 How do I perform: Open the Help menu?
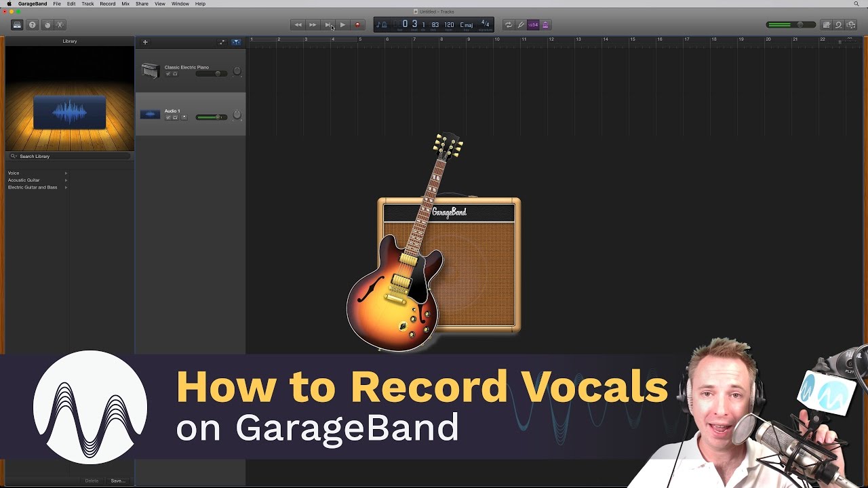pos(200,3)
